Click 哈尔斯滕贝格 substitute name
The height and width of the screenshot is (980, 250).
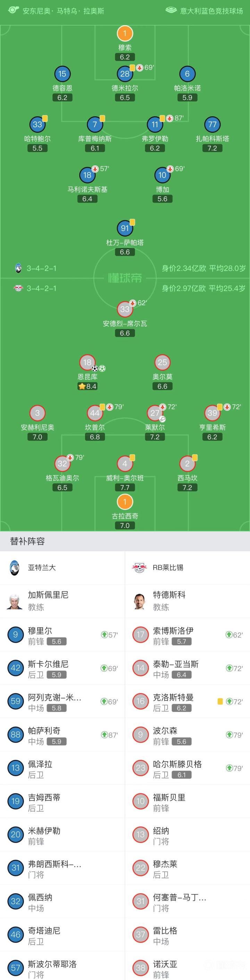(177, 764)
